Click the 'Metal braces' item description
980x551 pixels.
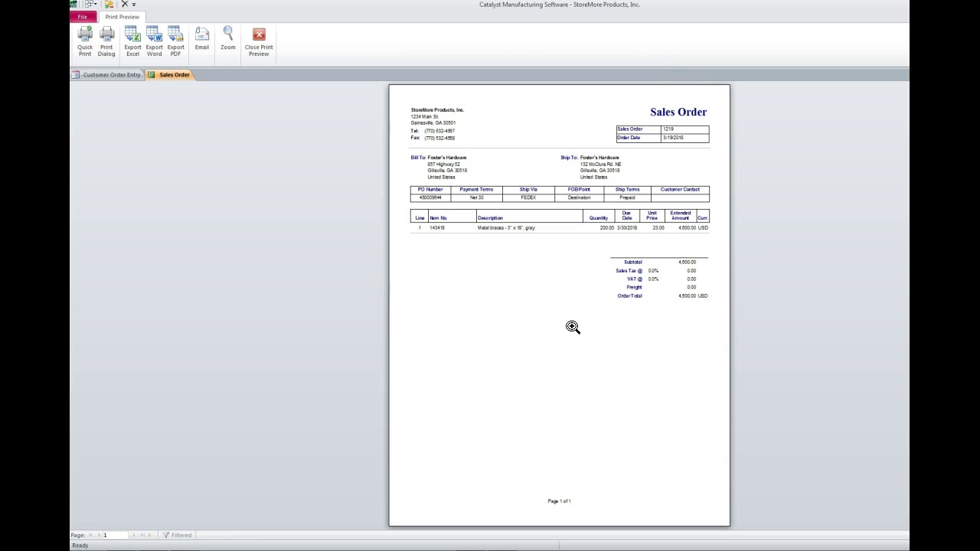(x=506, y=228)
